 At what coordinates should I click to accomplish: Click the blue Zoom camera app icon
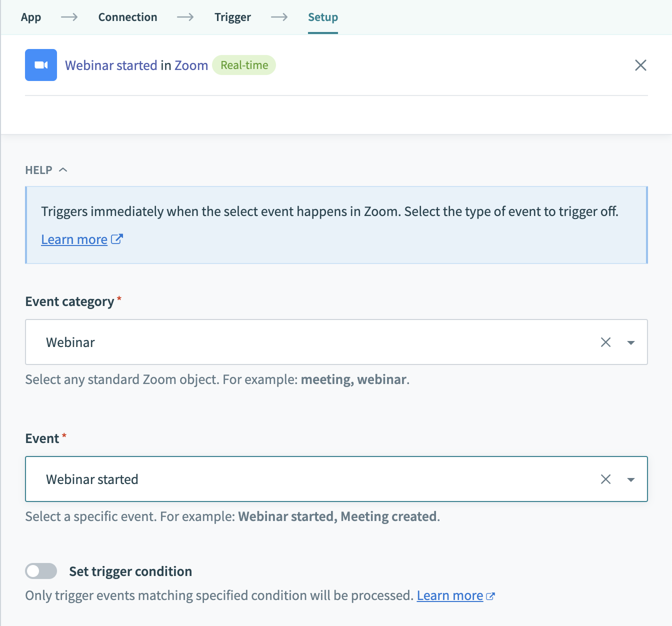(41, 65)
